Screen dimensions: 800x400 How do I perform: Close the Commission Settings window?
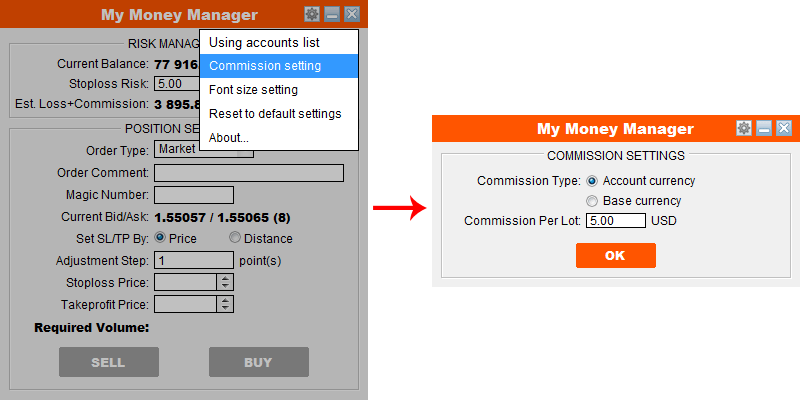(784, 128)
